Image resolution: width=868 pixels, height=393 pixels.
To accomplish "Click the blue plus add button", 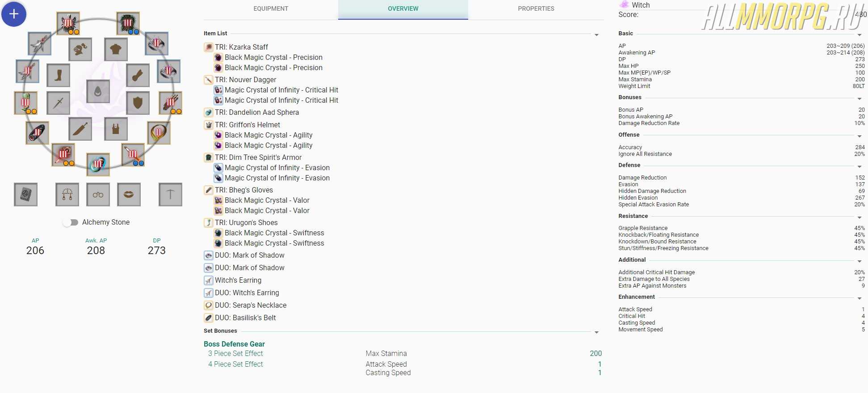I will tap(14, 14).
